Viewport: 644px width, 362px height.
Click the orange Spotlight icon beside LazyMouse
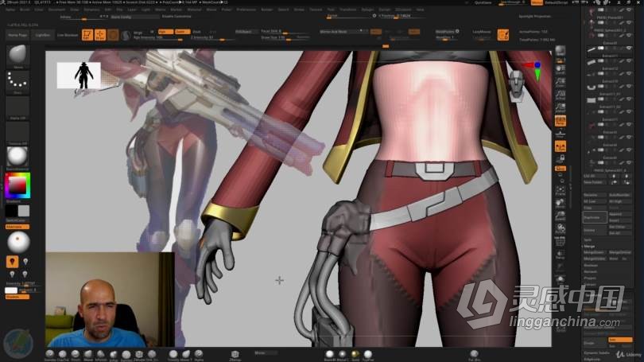(503, 35)
